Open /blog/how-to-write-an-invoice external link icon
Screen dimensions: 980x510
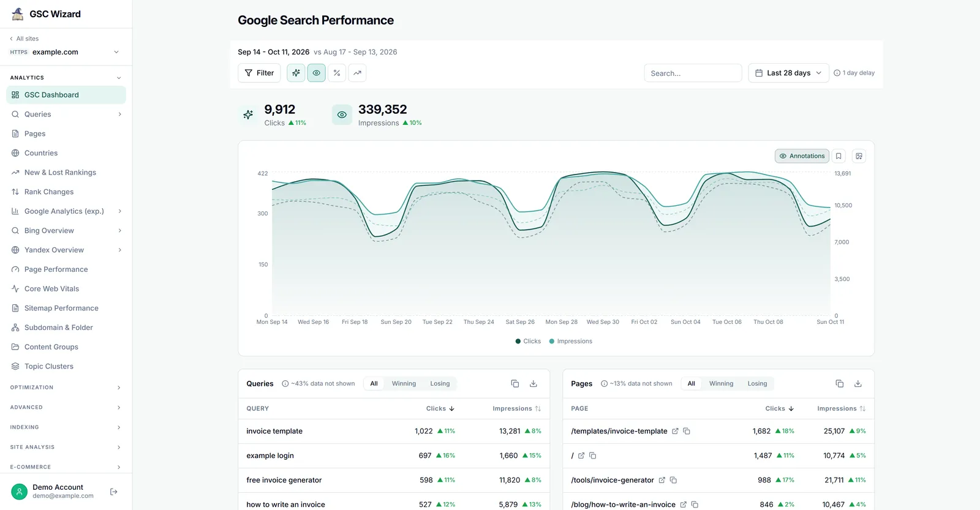pyautogui.click(x=683, y=504)
